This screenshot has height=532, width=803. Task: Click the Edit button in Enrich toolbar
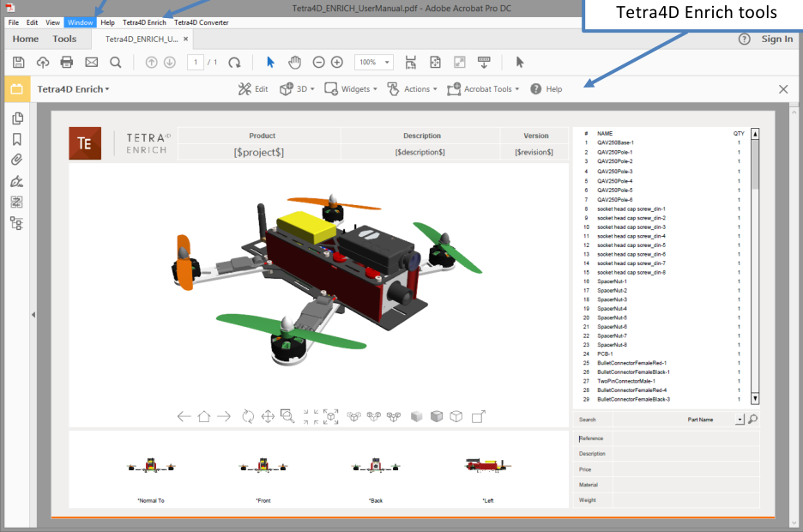[253, 89]
